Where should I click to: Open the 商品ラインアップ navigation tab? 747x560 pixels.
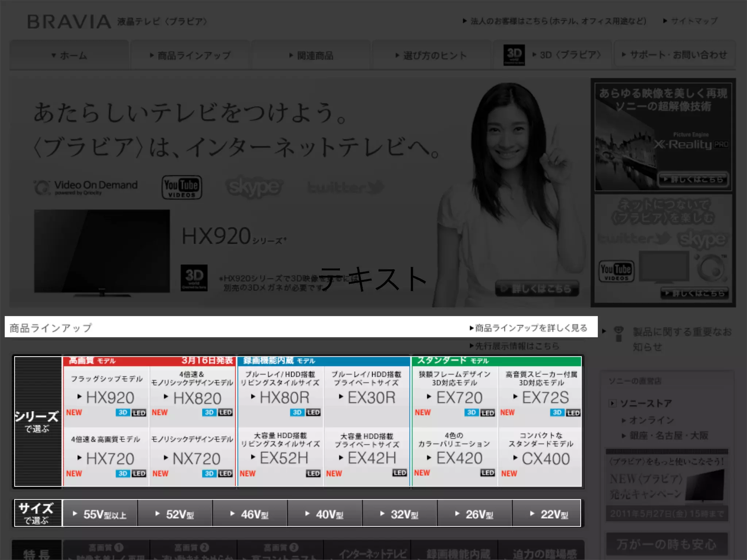(x=190, y=55)
